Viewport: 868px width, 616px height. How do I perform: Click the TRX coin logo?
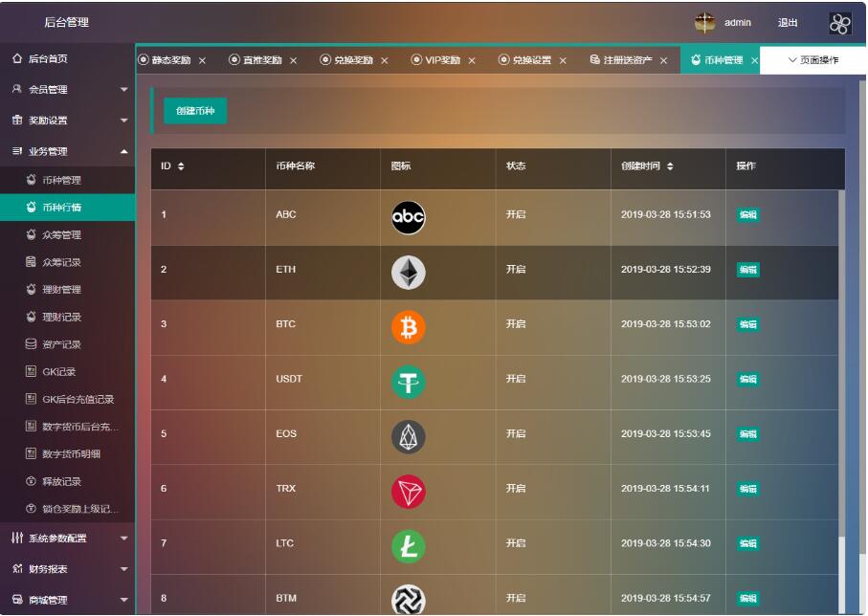(x=409, y=492)
